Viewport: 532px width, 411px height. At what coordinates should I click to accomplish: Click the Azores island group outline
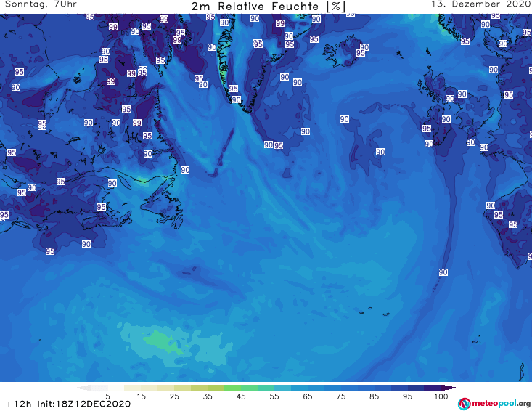pos(373,312)
